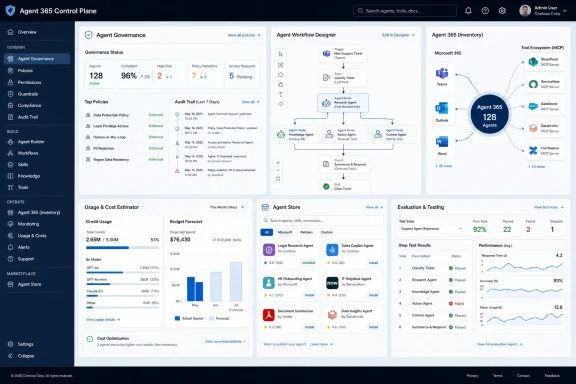Click the Action Agent Failed test row
This screenshot has width=576, height=384.
click(x=433, y=304)
